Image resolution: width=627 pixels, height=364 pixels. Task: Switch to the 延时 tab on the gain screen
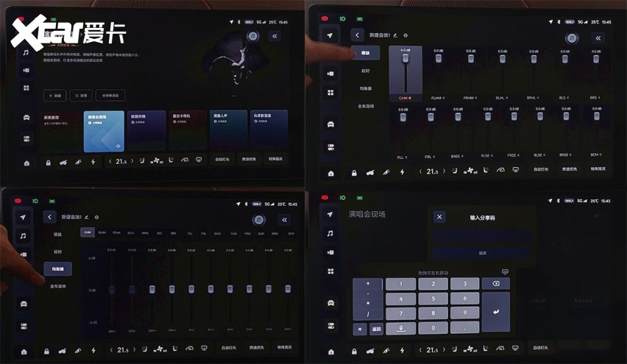pyautogui.click(x=365, y=71)
